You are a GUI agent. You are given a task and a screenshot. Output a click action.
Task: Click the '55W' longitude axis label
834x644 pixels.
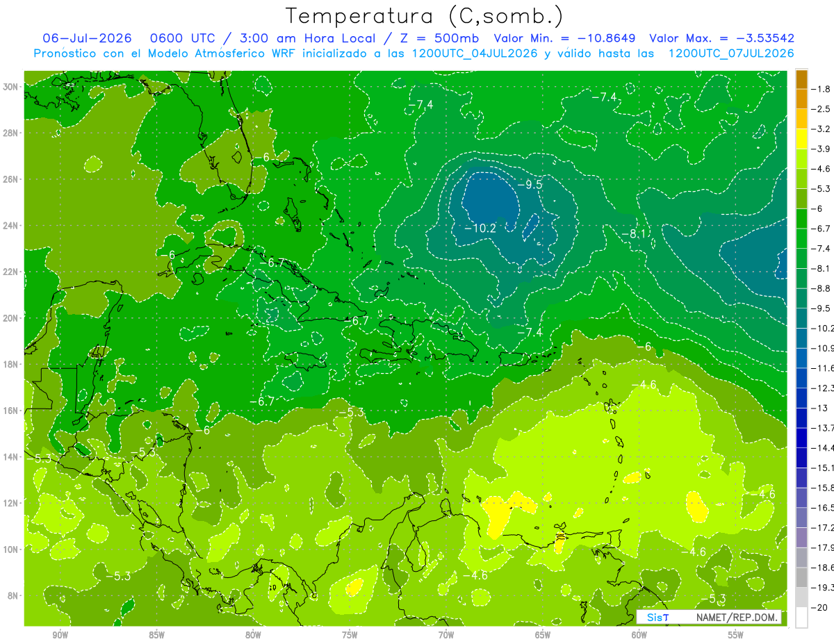[736, 635]
